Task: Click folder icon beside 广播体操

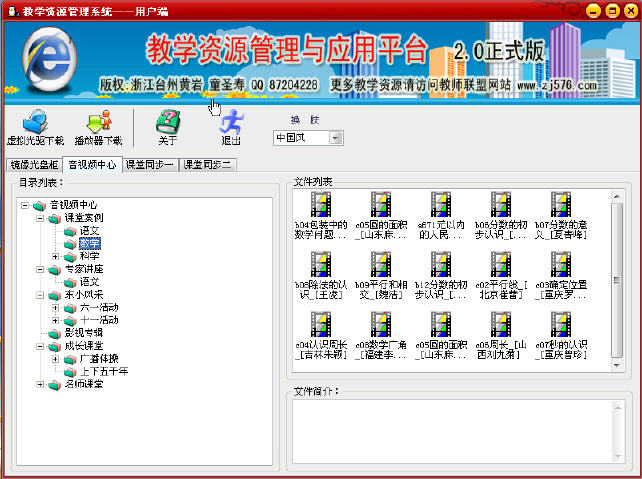Action: 70,359
